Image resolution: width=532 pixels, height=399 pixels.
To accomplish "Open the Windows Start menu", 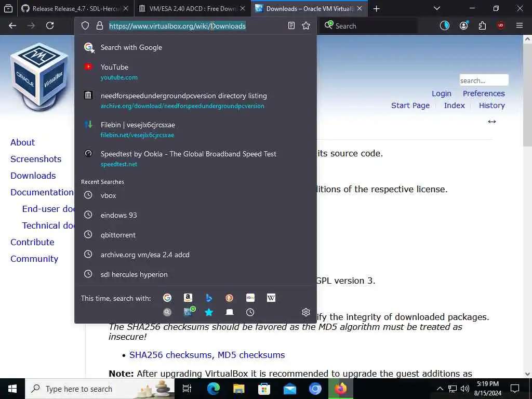I will [x=12, y=389].
